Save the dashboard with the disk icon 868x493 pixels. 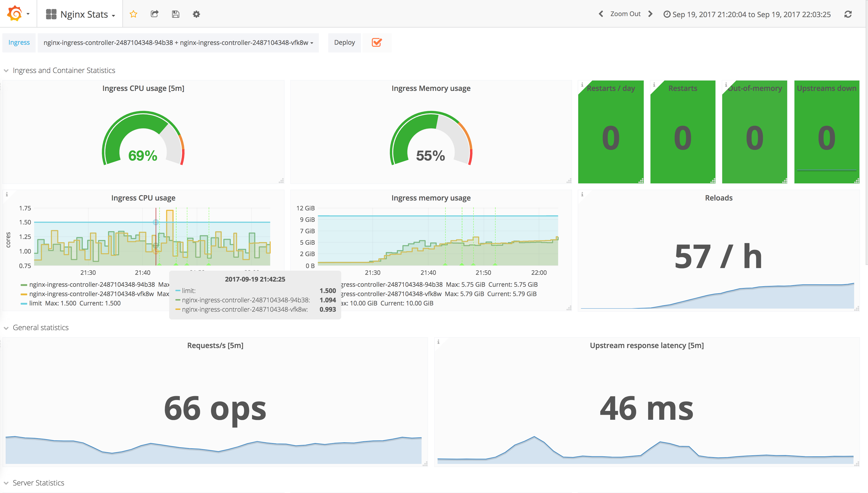tap(175, 14)
